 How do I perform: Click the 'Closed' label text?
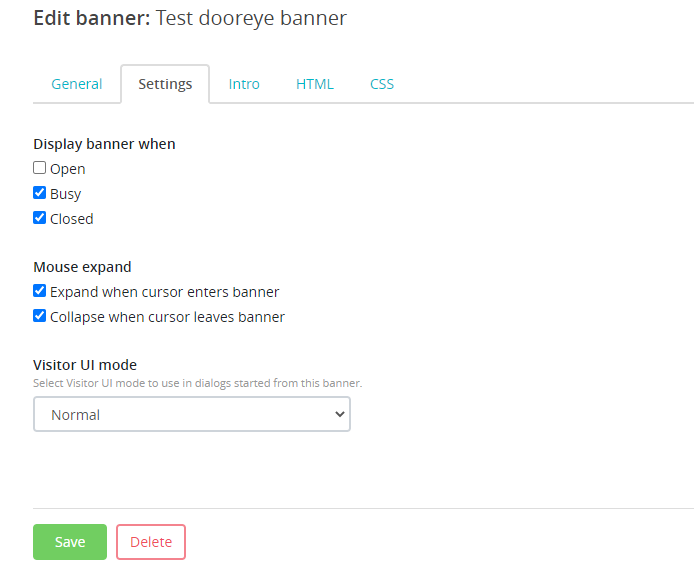72,219
